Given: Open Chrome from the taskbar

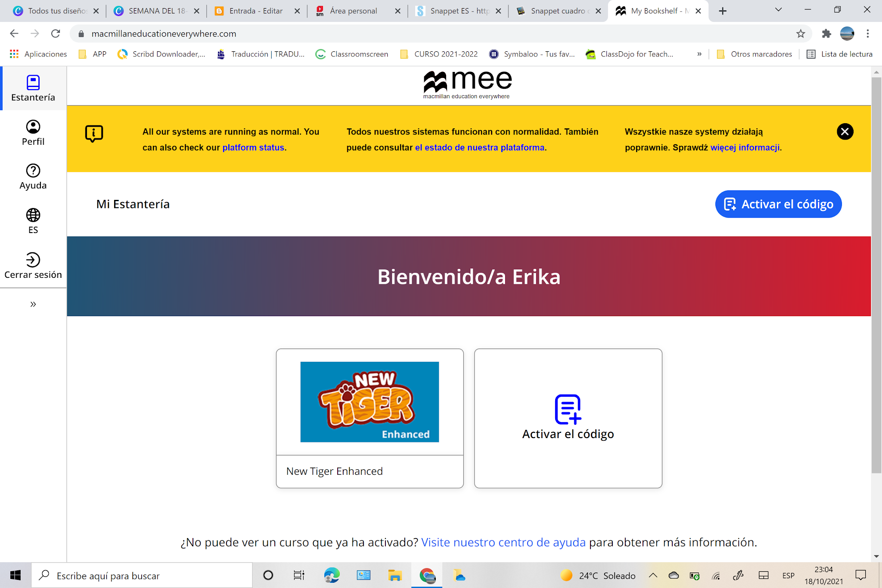Looking at the screenshot, I should point(427,576).
